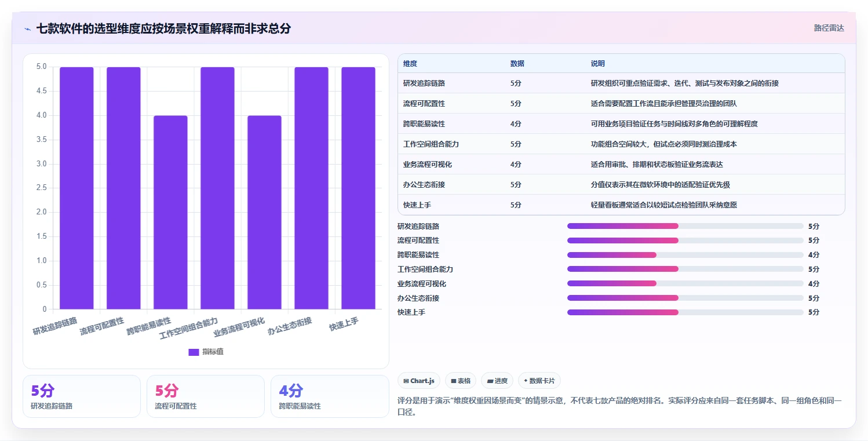Click the 流程可配置性 bar in the chart
This screenshot has width=868, height=441.
click(123, 188)
